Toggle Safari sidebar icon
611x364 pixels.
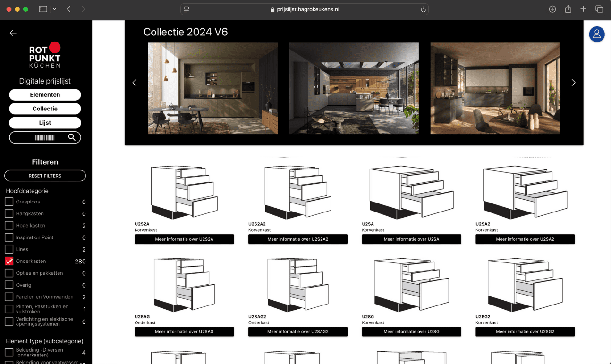click(43, 9)
